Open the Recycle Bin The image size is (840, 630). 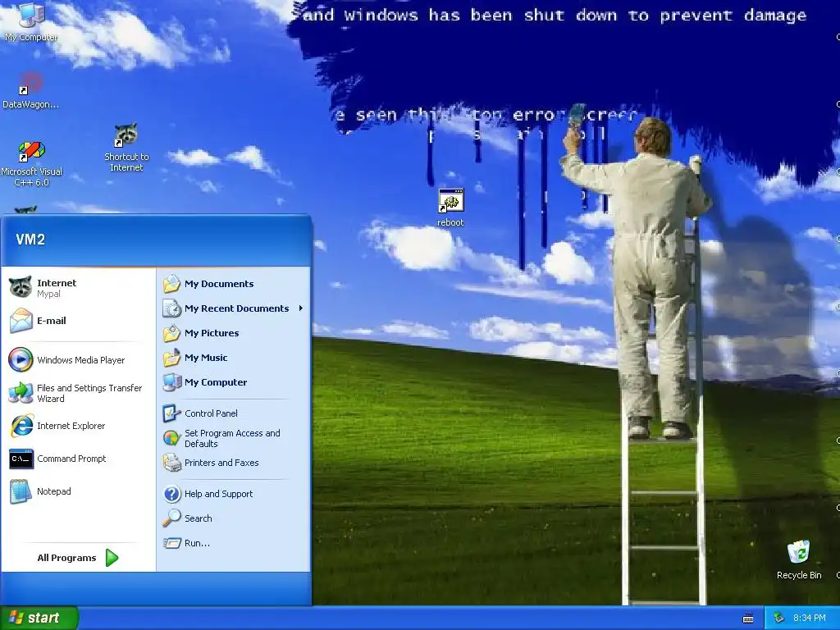tap(799, 559)
